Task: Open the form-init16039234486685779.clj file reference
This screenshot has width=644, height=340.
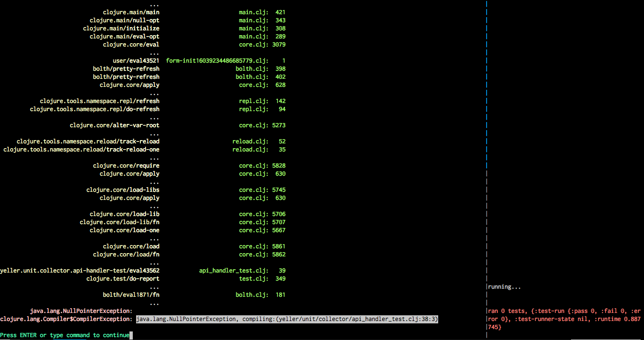Action: click(217, 61)
